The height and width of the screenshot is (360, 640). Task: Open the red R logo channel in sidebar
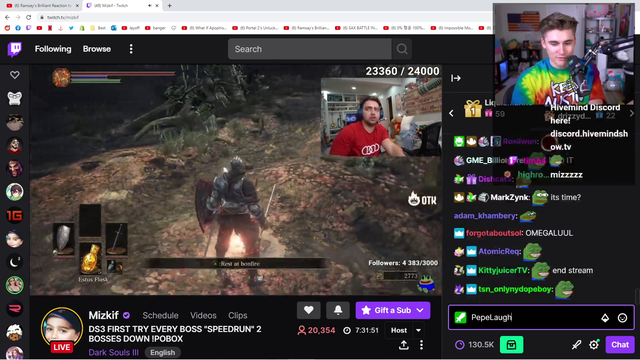15,309
